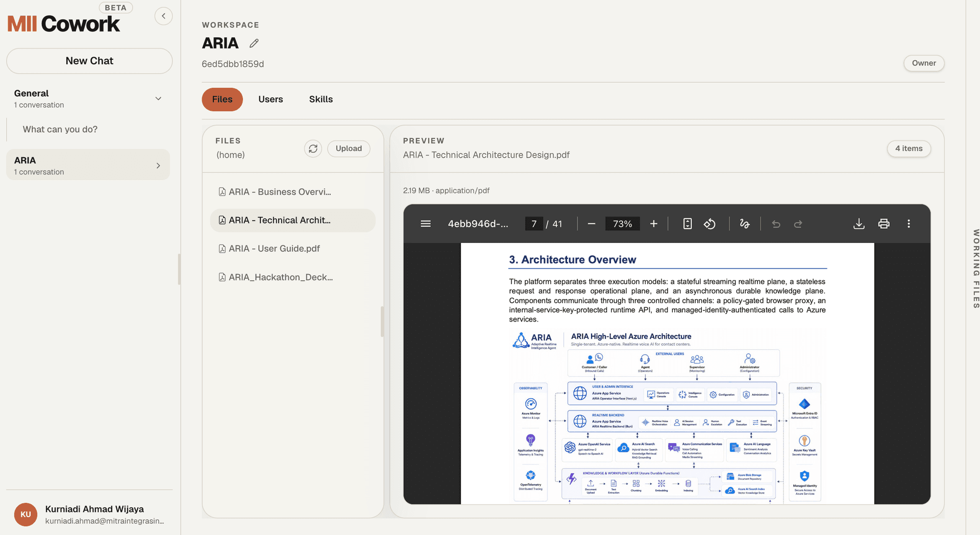Select ARIA - Technical Architecture file
The width and height of the screenshot is (980, 535).
coord(292,220)
